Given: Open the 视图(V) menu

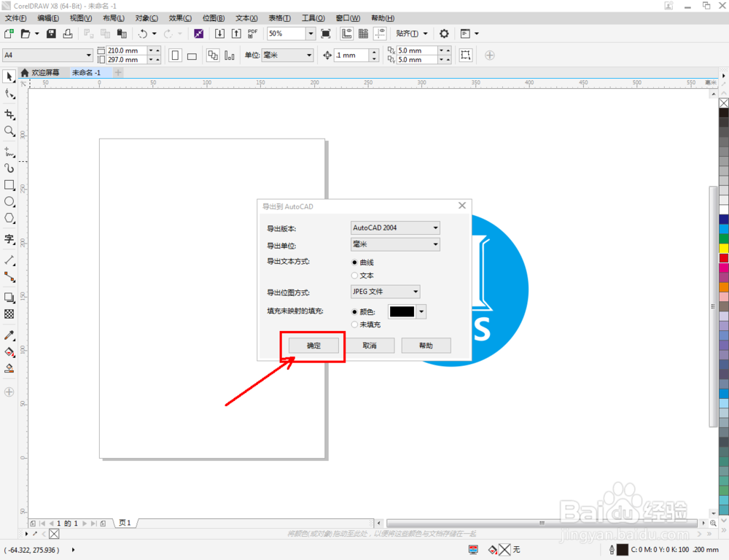Looking at the screenshot, I should (x=81, y=18).
